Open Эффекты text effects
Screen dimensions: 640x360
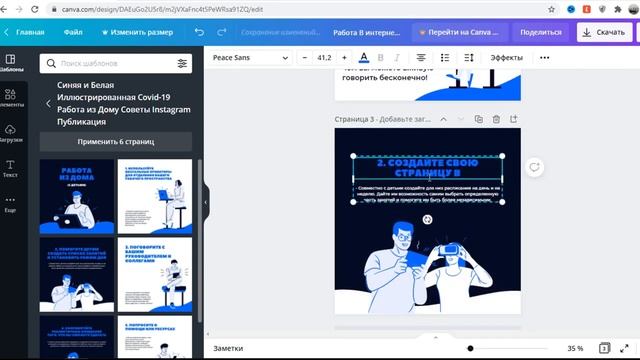point(507,58)
